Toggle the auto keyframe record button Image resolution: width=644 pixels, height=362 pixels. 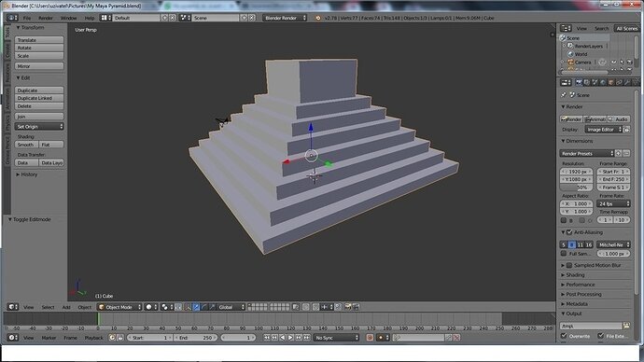370,338
